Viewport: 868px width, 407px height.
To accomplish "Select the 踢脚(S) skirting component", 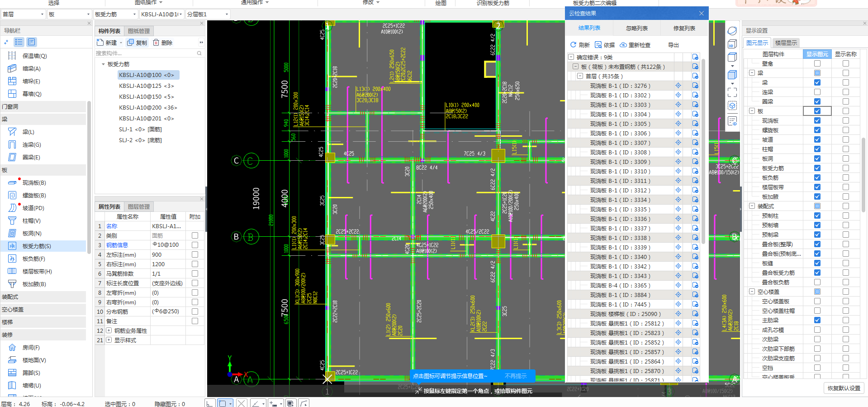I will click(x=31, y=373).
